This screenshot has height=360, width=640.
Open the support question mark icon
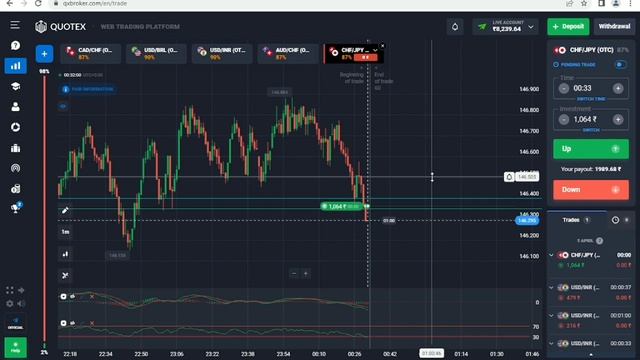(x=16, y=45)
